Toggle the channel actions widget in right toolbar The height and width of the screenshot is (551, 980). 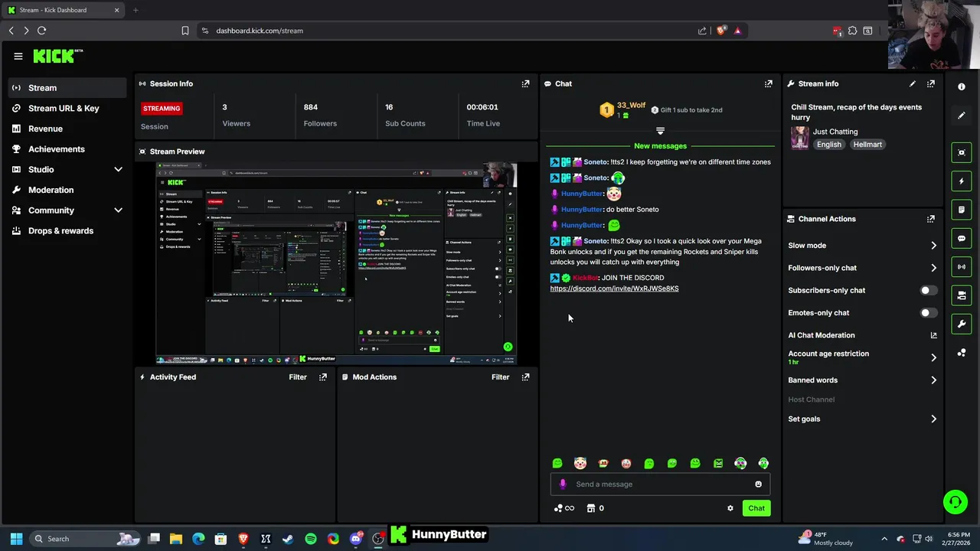962,295
